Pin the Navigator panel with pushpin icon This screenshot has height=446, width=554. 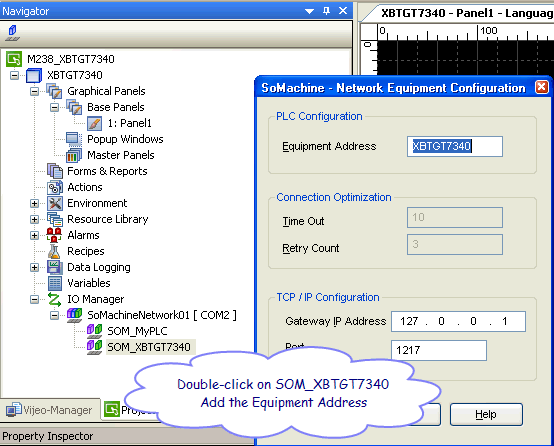[326, 11]
